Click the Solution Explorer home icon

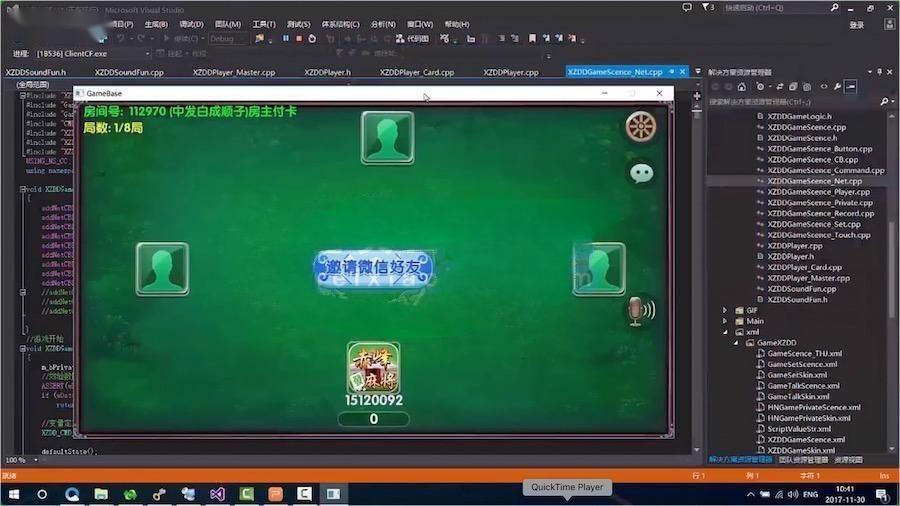pyautogui.click(x=742, y=87)
